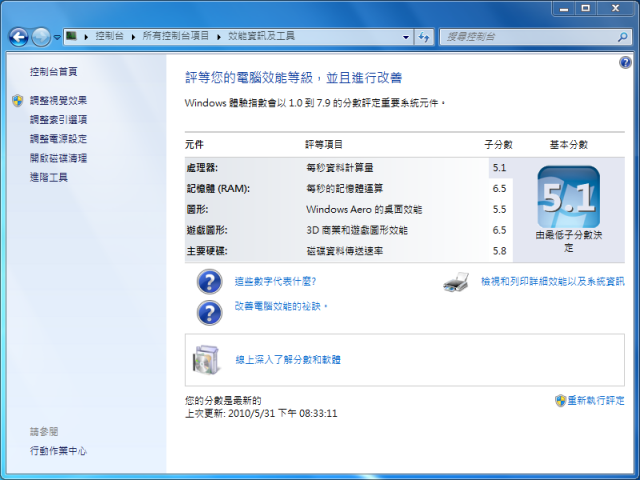Click the processor subscore 5.1 in table
The image size is (640, 480).
point(499,168)
